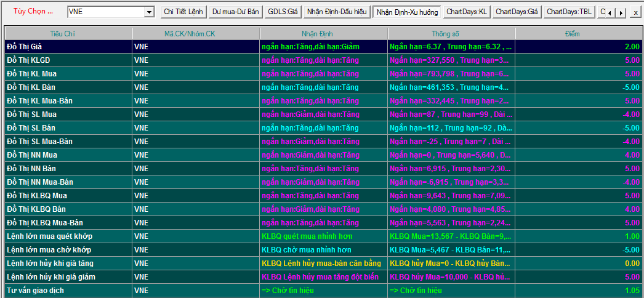
Task: Select the Đồ Thị Giá row
Action: [323, 47]
